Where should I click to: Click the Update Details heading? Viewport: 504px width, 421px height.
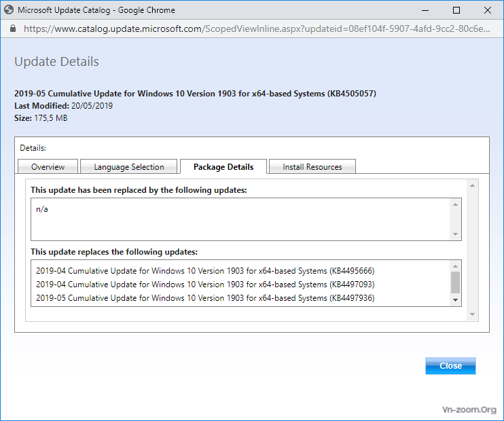point(56,61)
